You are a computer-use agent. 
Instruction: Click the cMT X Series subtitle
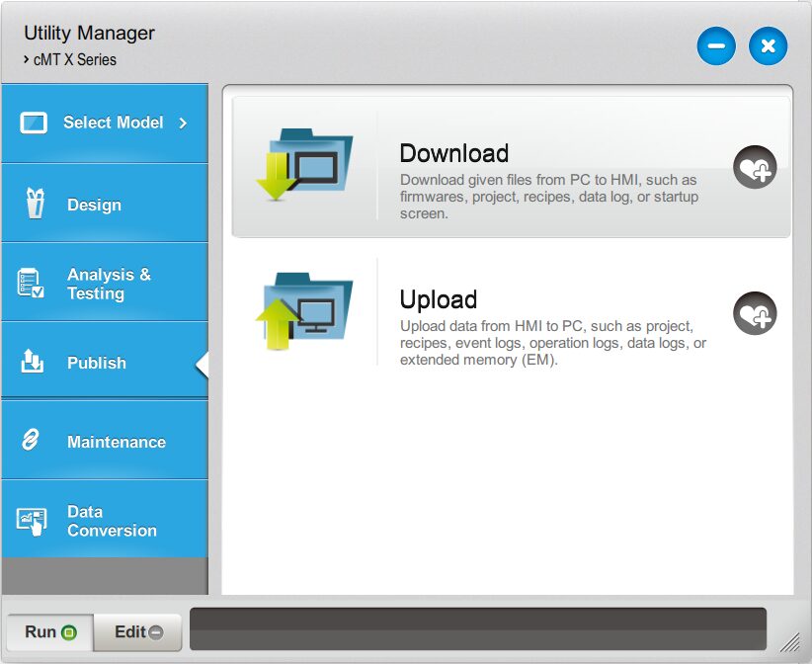[74, 59]
